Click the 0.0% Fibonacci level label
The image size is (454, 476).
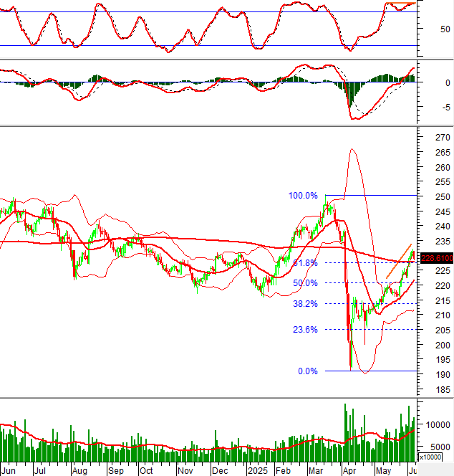point(307,371)
